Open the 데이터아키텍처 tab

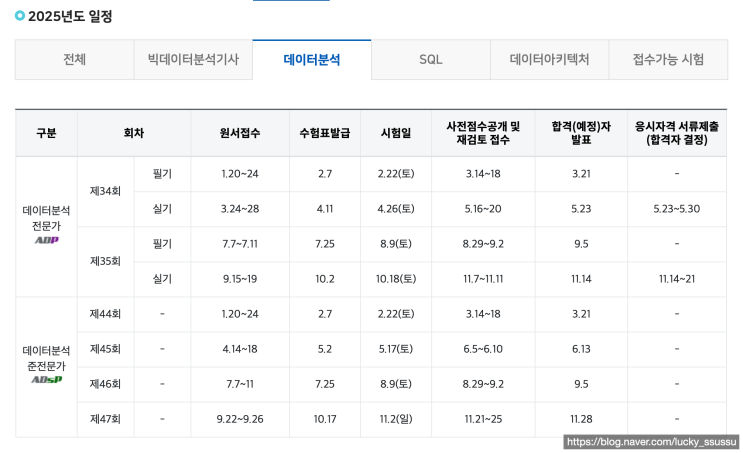(549, 59)
